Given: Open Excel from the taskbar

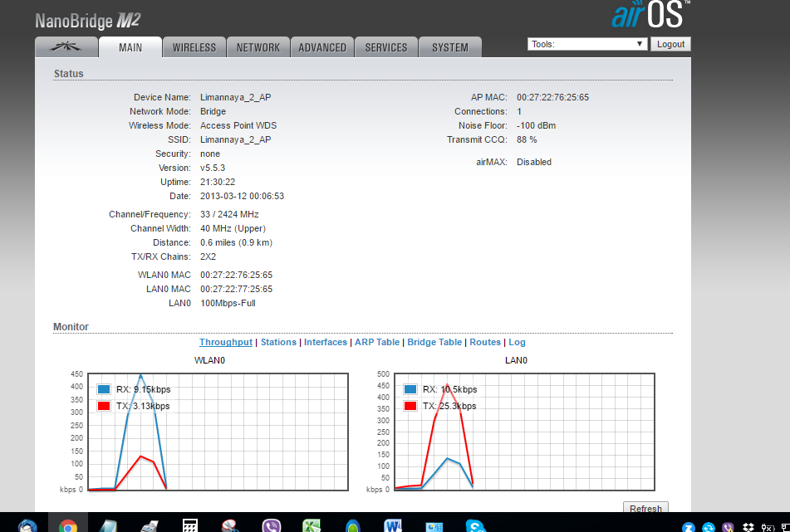Looking at the screenshot, I should coord(312,525).
